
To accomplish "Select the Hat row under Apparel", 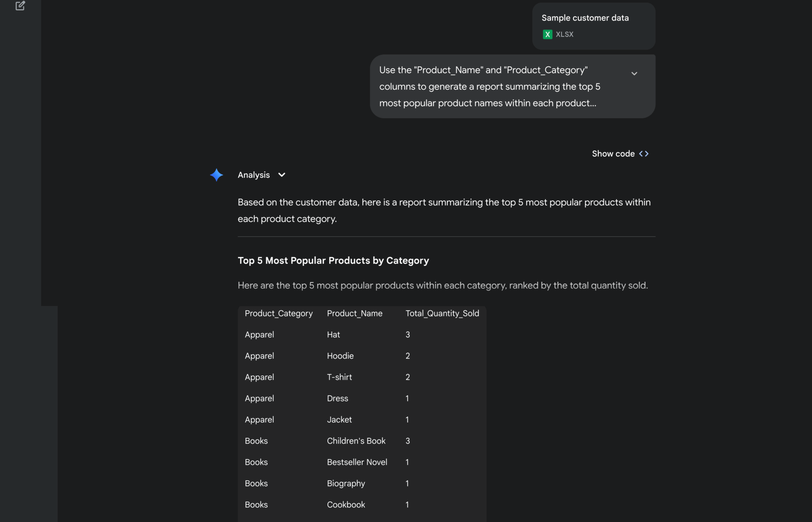I will click(333, 334).
